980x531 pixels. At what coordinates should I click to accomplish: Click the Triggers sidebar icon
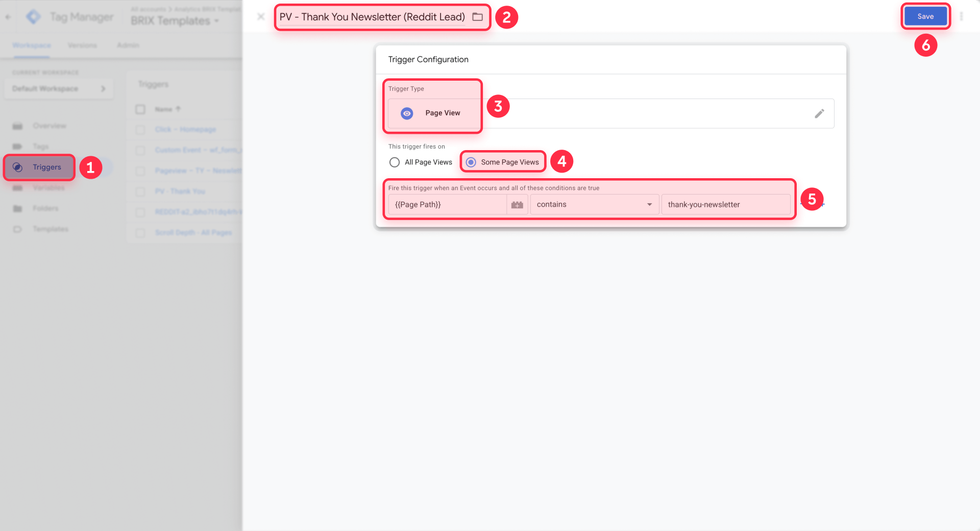point(17,167)
